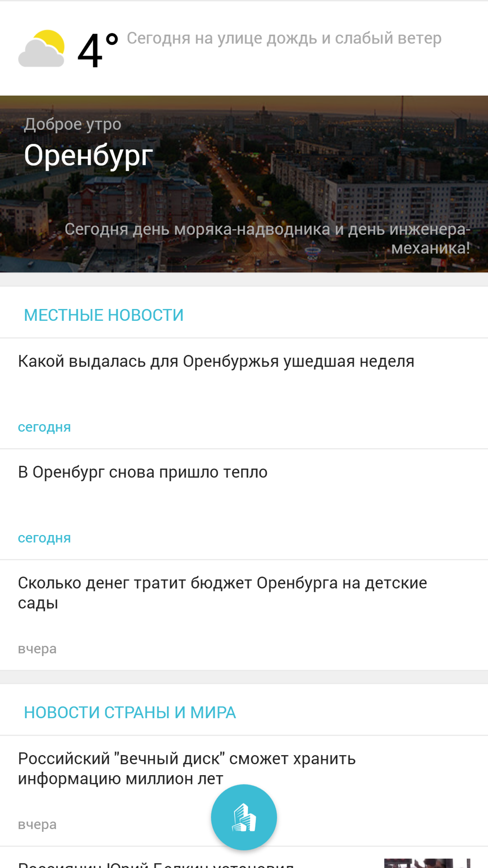Open the МЕСТНЫЕ НОВОСТИ section header
Screen dimensions: 488x868
point(103,315)
